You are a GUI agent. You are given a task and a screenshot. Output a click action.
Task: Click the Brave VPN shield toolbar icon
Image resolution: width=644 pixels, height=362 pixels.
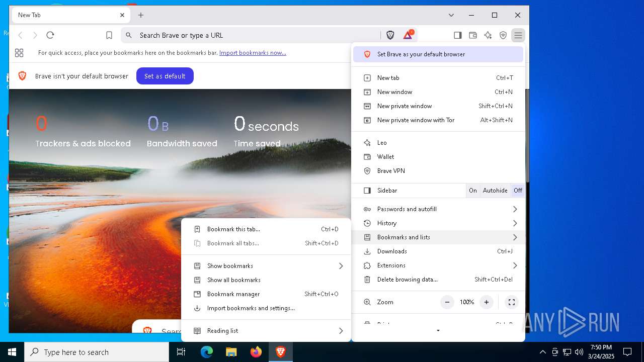[x=503, y=35]
